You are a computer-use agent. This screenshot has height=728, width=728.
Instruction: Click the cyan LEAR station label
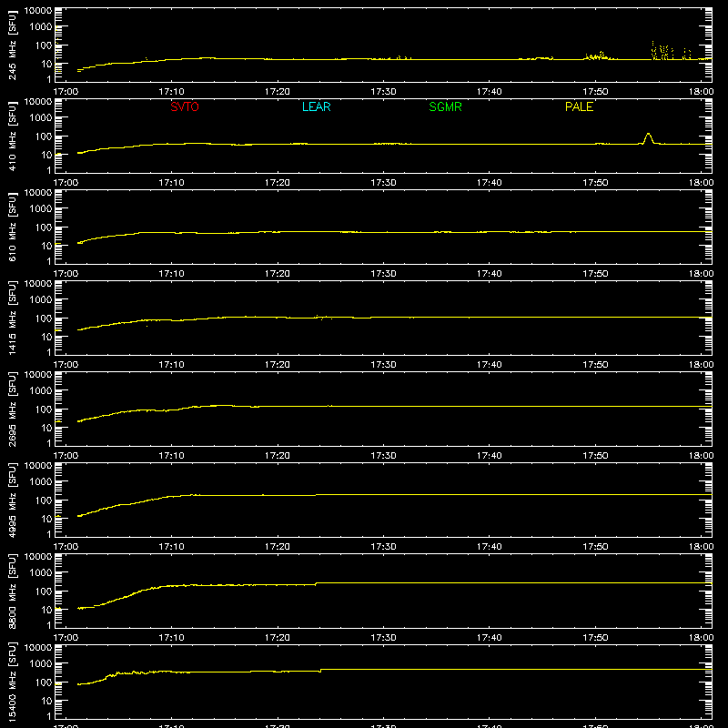coord(316,106)
